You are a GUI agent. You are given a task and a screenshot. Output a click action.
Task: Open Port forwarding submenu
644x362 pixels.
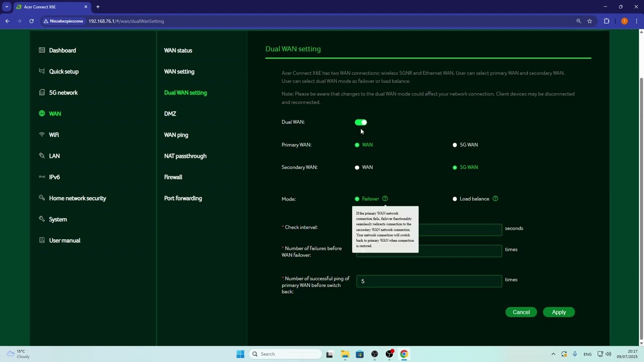point(183,198)
